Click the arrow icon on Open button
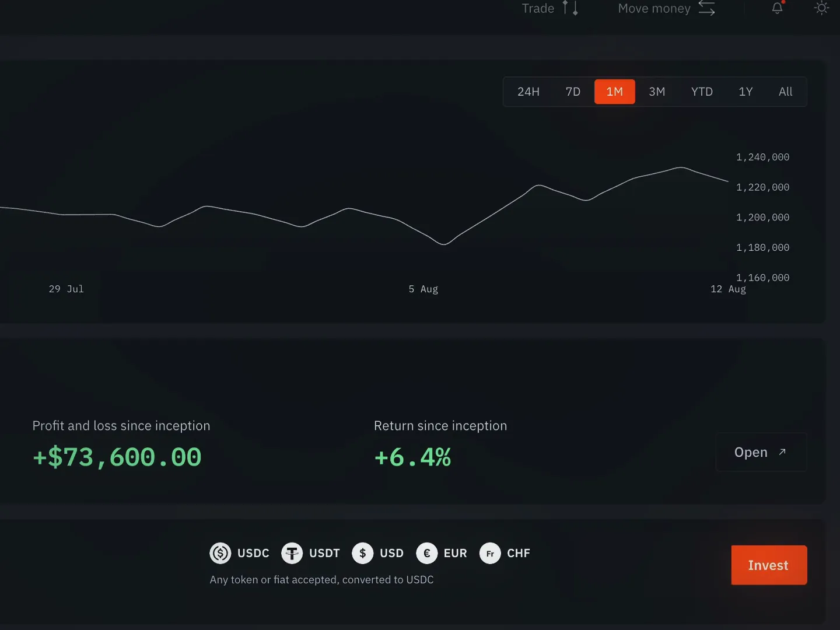Image resolution: width=840 pixels, height=630 pixels. [x=782, y=452]
